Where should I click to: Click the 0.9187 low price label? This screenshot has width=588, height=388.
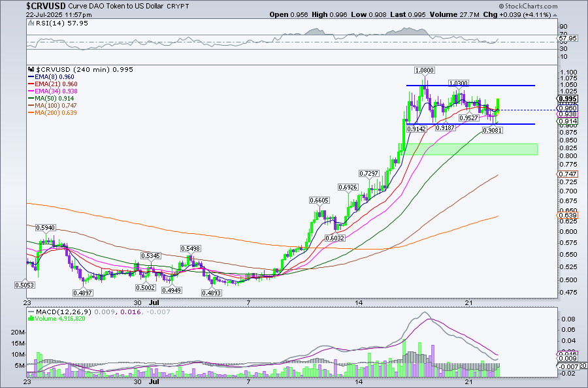coord(445,128)
